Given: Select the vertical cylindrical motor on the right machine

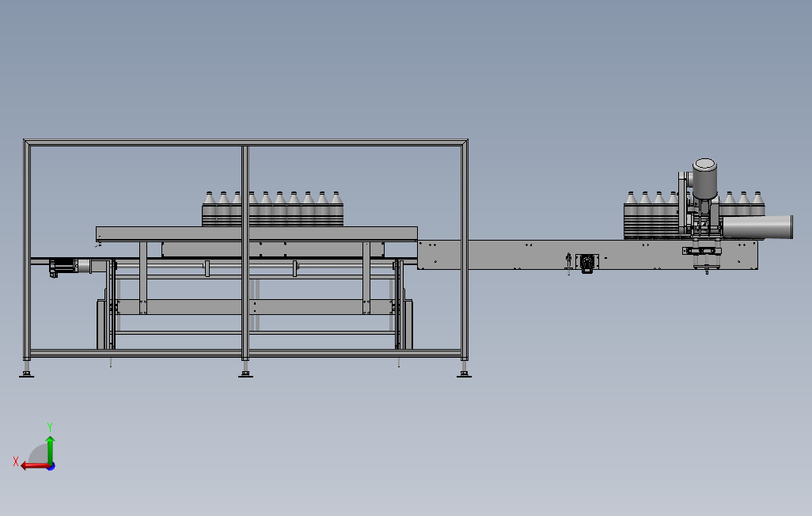Looking at the screenshot, I should [x=704, y=179].
